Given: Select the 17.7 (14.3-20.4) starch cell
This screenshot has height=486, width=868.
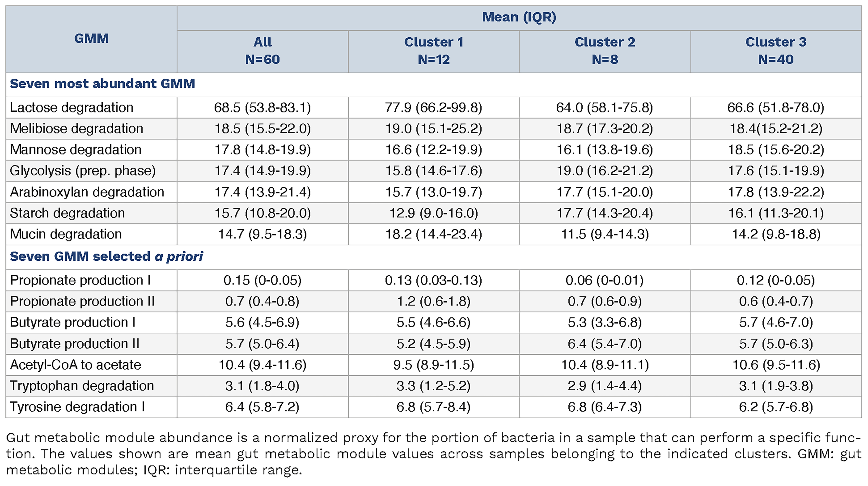Looking at the screenshot, I should click(605, 213).
